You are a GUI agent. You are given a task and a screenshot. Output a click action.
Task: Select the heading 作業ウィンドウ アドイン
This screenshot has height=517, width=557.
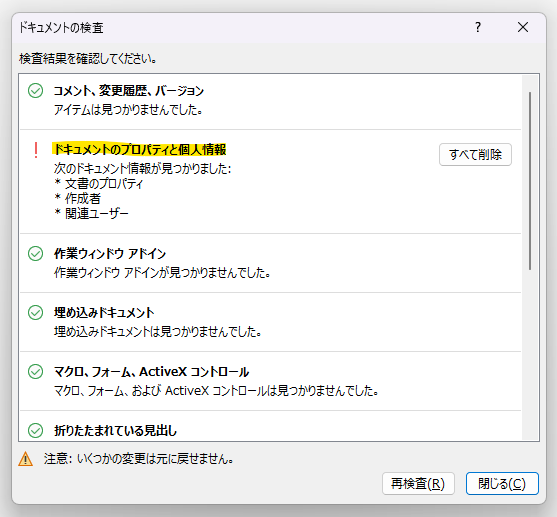coord(110,254)
